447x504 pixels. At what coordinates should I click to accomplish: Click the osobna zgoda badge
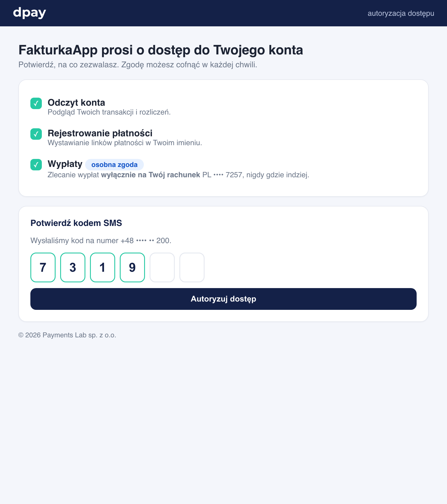click(x=114, y=165)
